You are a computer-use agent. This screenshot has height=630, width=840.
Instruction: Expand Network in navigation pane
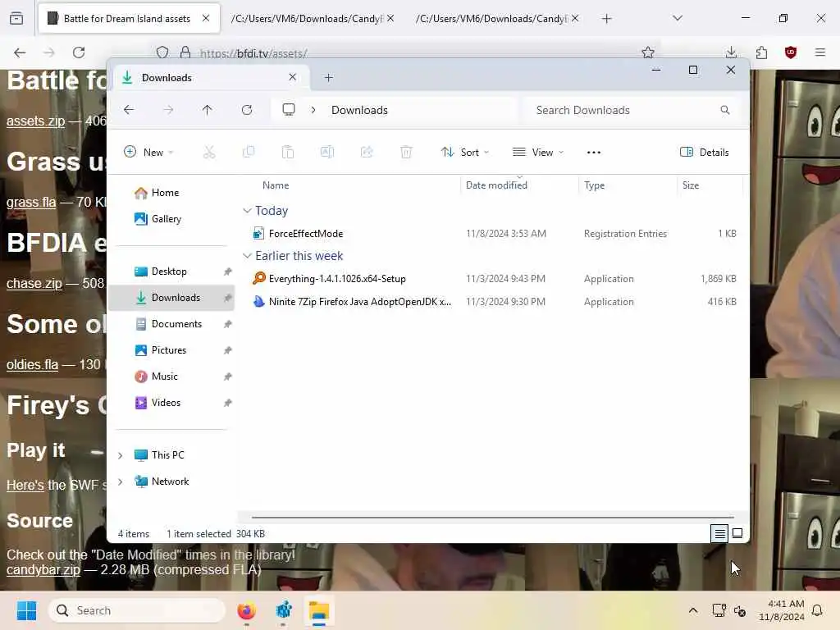tap(121, 482)
